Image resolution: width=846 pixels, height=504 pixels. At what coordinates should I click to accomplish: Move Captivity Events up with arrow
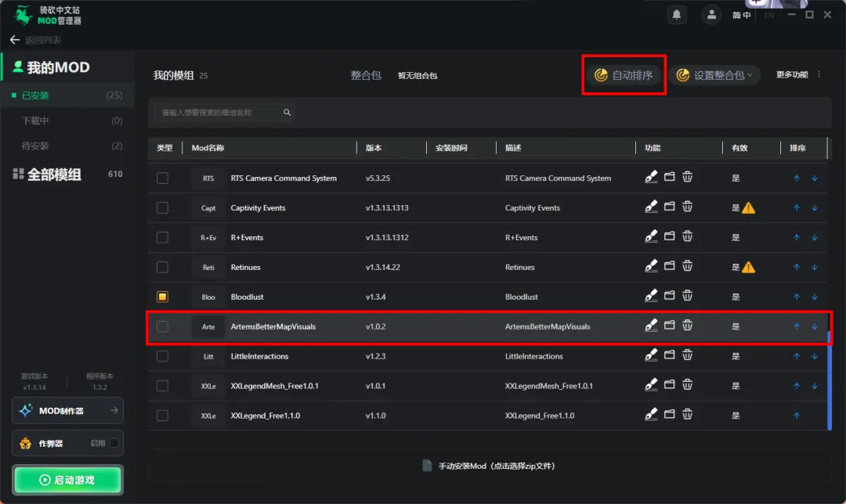click(797, 208)
